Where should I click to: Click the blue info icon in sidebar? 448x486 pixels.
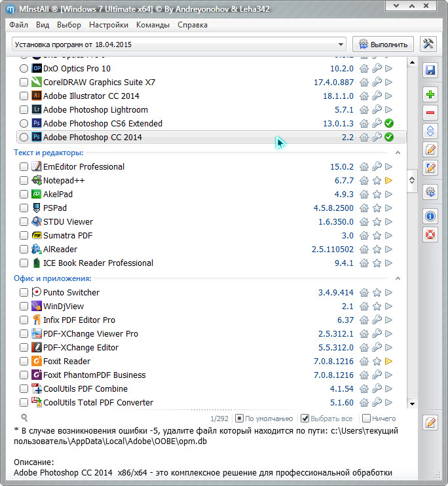click(x=430, y=216)
